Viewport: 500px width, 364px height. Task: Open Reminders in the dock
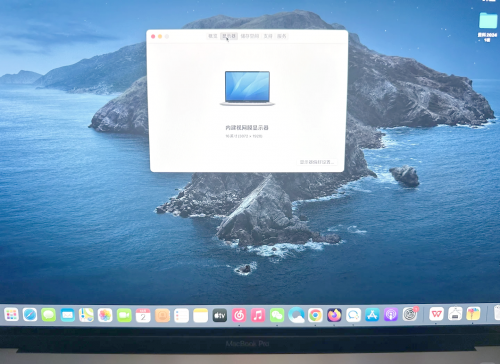click(x=181, y=315)
